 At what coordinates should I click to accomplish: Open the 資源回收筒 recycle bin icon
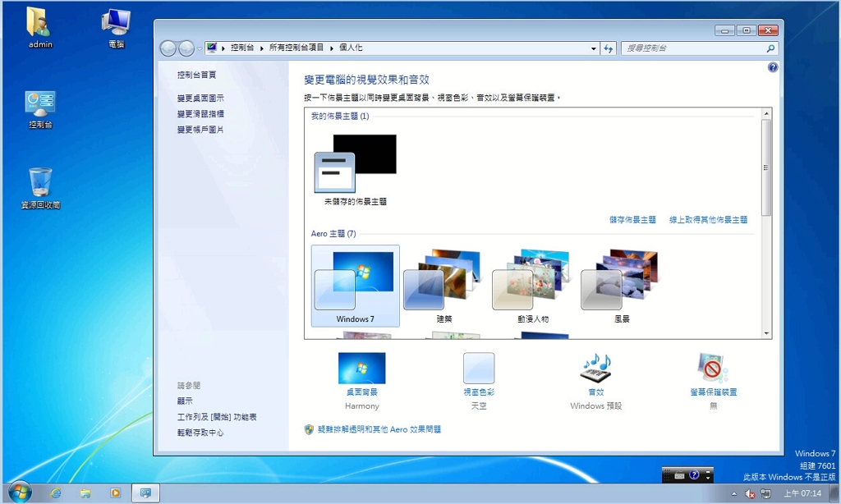click(40, 188)
